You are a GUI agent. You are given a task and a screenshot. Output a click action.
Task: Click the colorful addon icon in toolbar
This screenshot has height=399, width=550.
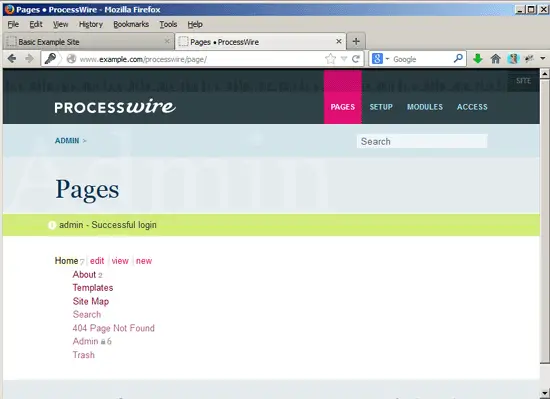(x=513, y=59)
